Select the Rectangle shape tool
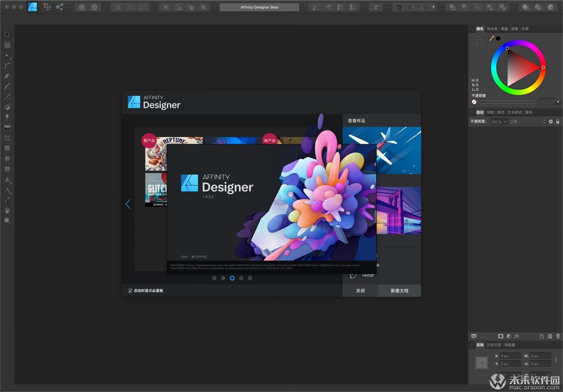The height and width of the screenshot is (392, 563). pyautogui.click(x=7, y=148)
